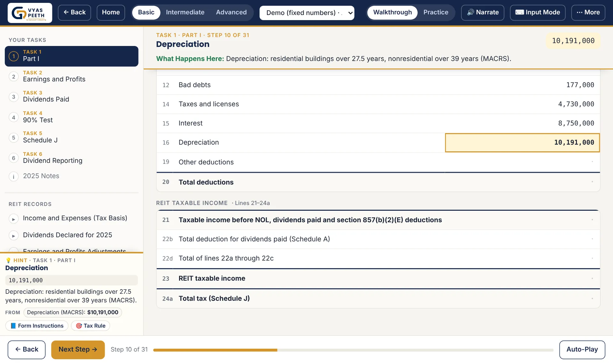Image resolution: width=613 pixels, height=364 pixels.
Task: Open Task 5 Schedule J
Action: coord(72,138)
